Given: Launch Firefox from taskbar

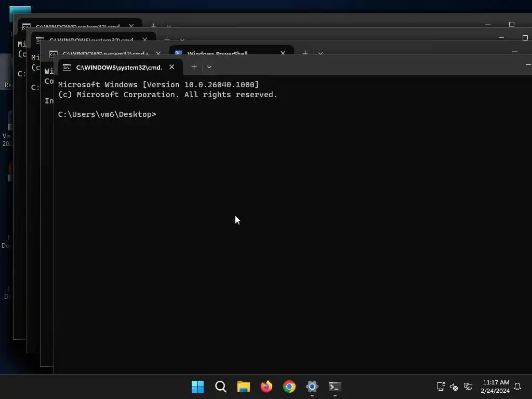Looking at the screenshot, I should (267, 387).
